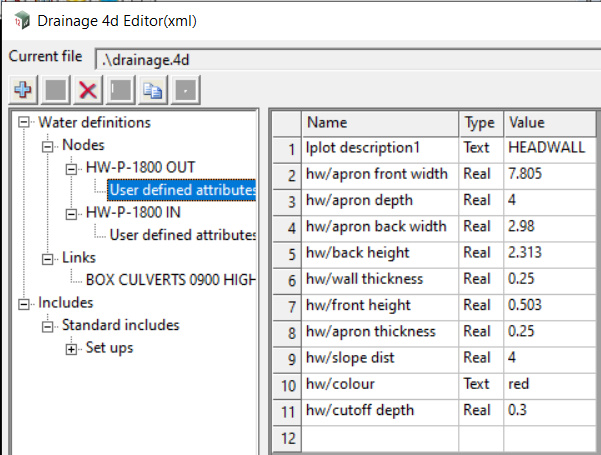
Task: Click the greyed button after the delete icon
Action: click(x=121, y=90)
